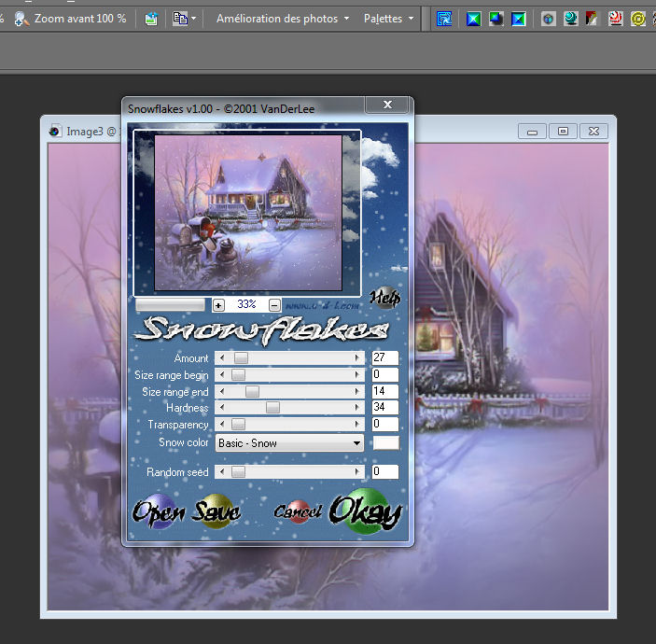Decrease Amount with the left arrow

pos(222,357)
